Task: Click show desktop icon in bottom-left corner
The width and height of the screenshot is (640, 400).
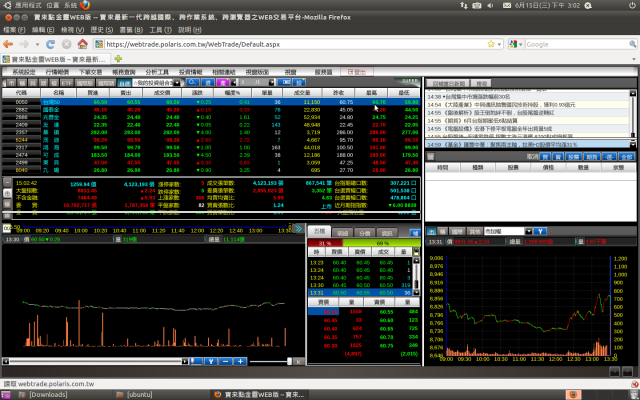Action: pos(6,395)
